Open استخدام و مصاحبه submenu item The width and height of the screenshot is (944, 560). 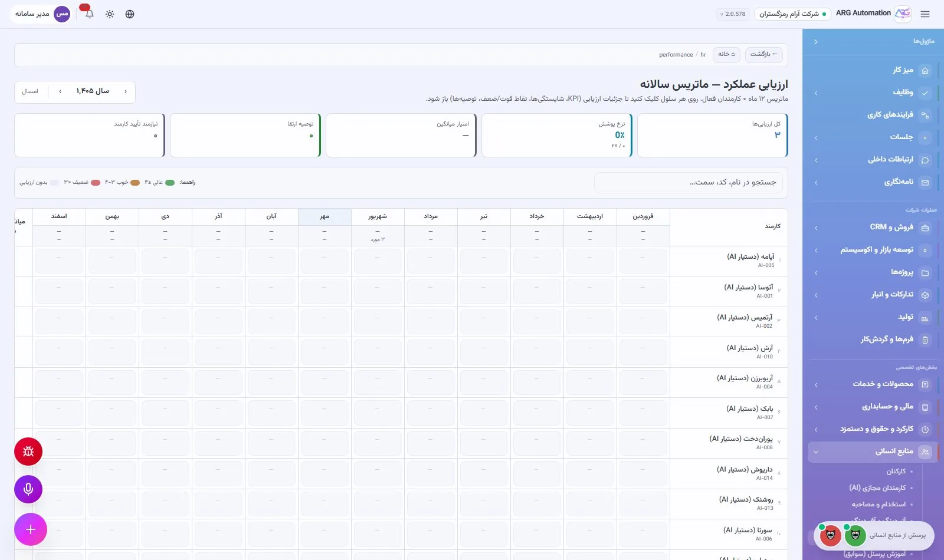click(x=878, y=504)
